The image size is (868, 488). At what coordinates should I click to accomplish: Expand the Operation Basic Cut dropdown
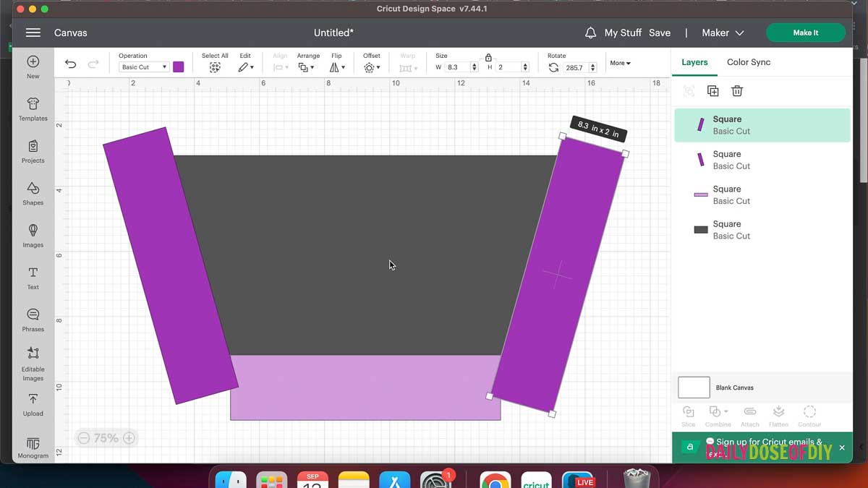[144, 67]
